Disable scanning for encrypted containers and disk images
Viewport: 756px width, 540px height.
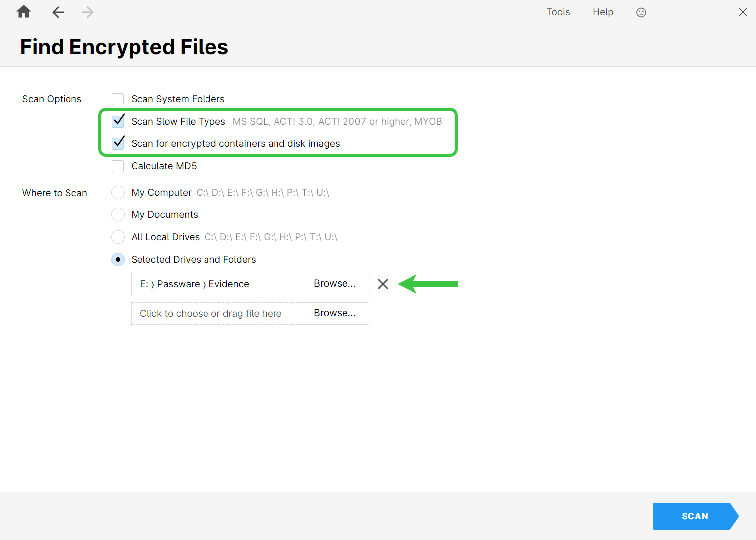[118, 143]
